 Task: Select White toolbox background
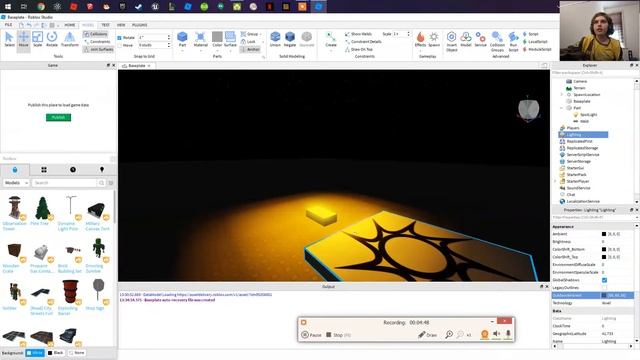click(x=35, y=353)
